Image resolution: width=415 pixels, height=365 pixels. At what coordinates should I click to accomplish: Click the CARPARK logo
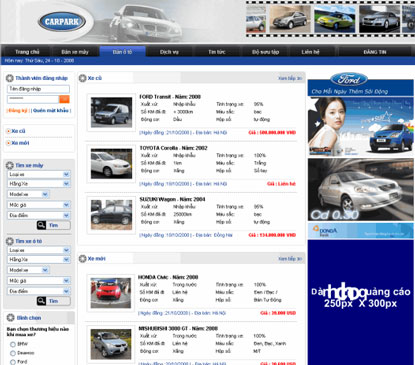pos(62,22)
